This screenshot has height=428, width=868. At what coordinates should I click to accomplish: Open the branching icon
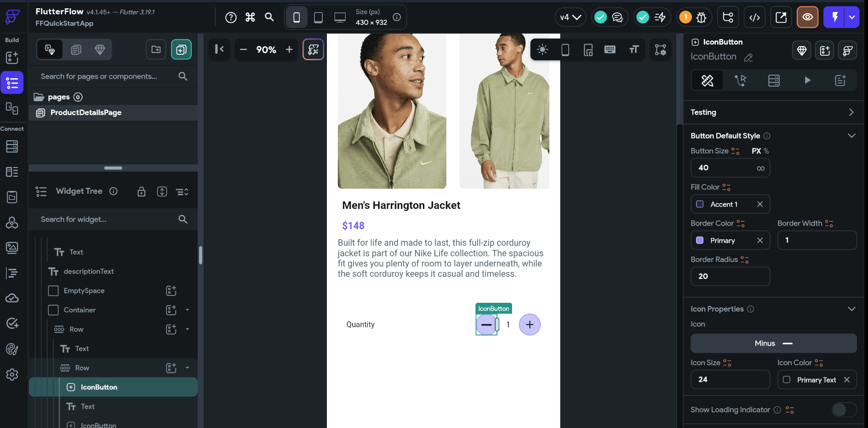tap(728, 17)
